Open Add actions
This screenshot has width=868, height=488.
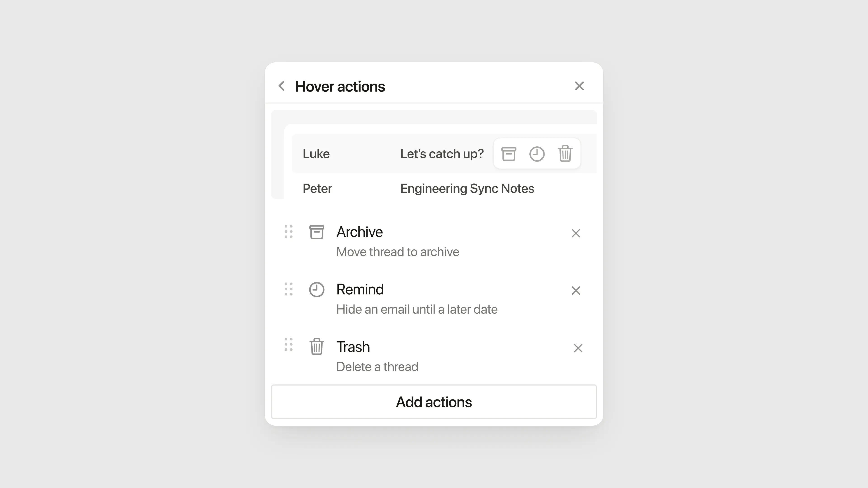click(x=434, y=401)
